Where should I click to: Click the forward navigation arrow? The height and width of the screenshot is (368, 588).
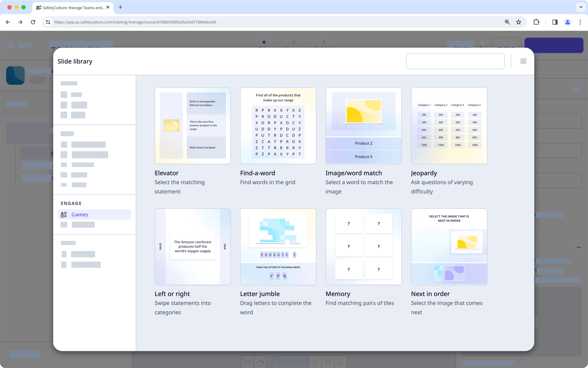click(20, 22)
